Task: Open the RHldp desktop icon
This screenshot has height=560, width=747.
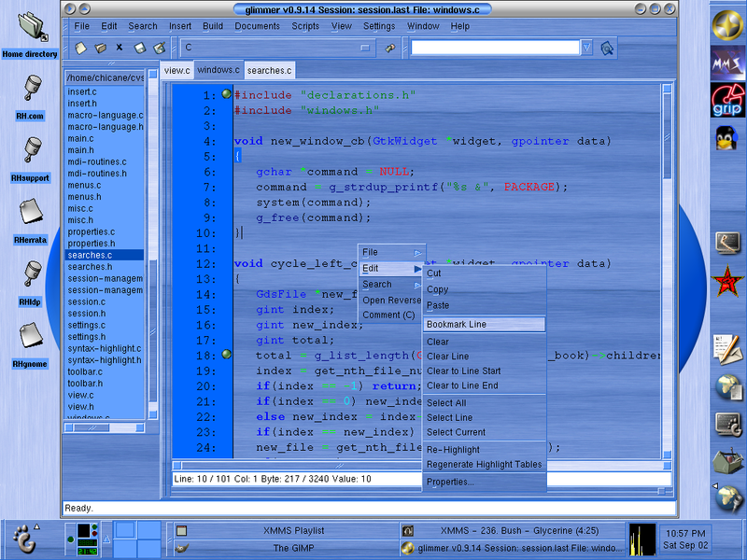Action: [30, 284]
